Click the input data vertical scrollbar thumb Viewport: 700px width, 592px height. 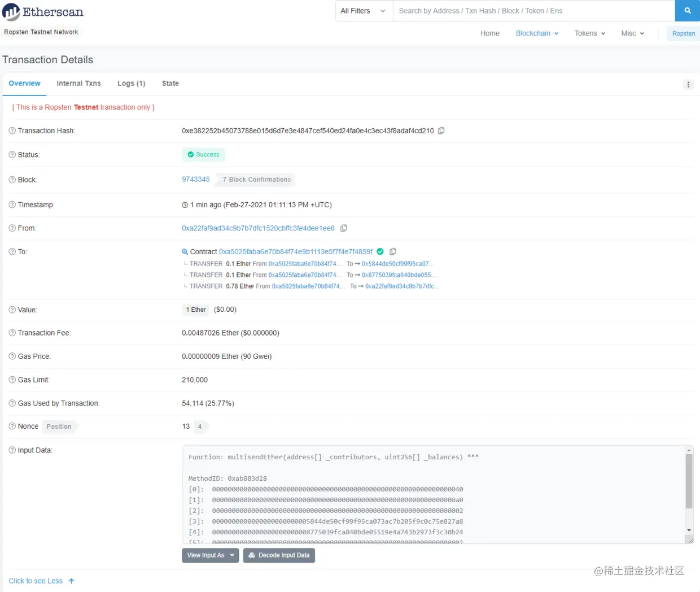pyautogui.click(x=689, y=481)
